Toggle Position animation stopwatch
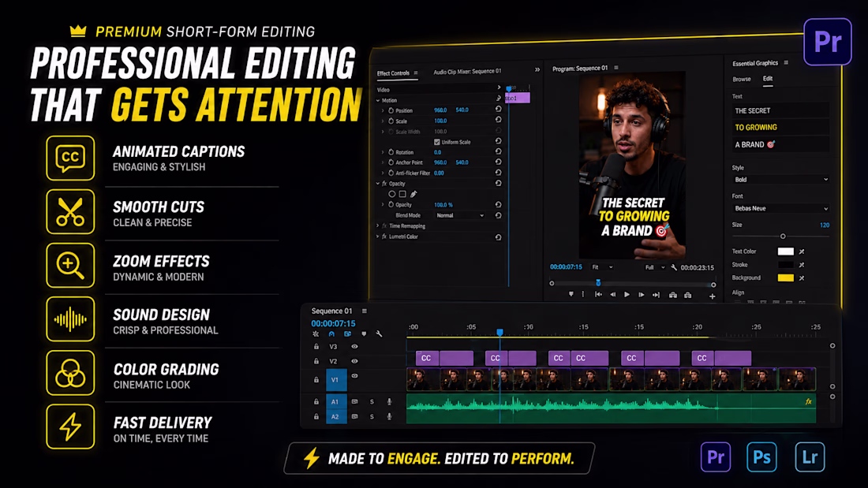The image size is (868, 488). [x=391, y=110]
